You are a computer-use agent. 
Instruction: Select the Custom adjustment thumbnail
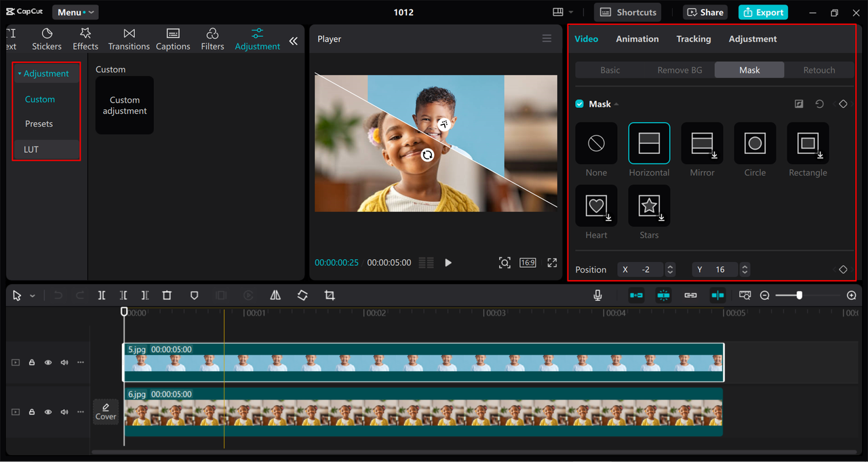124,105
